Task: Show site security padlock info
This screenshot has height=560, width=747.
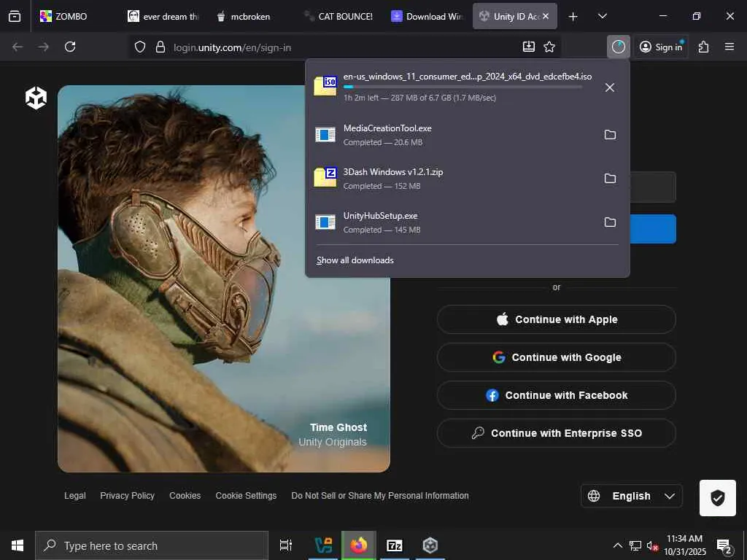Action: 160,47
